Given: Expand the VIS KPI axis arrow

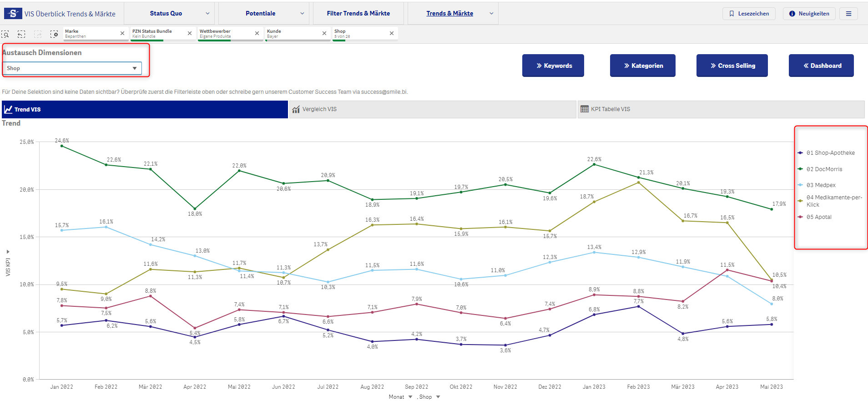Looking at the screenshot, I should pos(8,252).
